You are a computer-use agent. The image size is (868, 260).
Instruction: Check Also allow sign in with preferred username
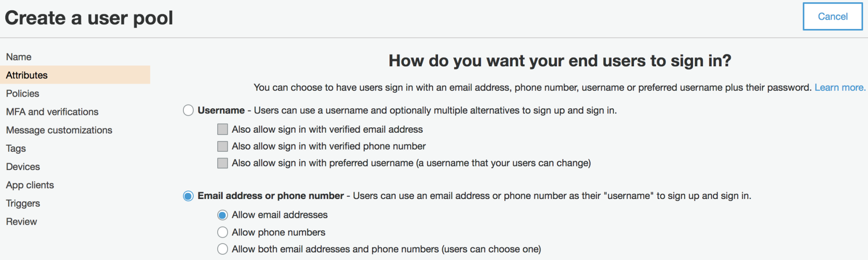223,163
